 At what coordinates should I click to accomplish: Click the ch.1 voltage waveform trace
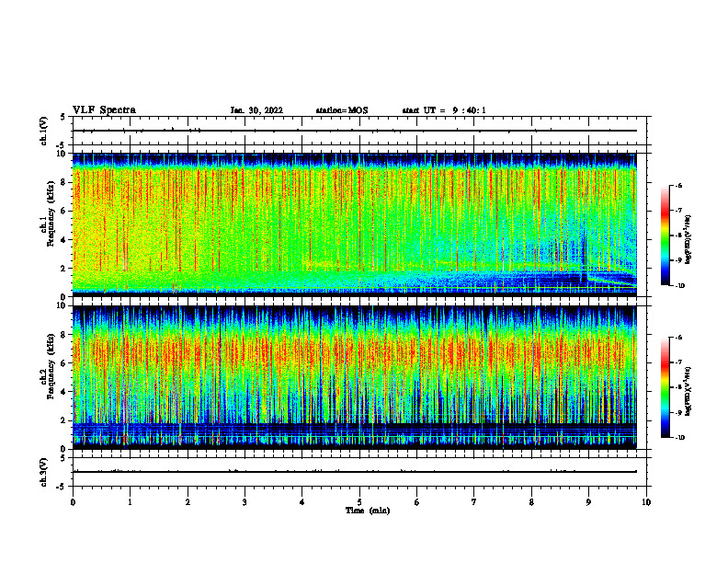tap(354, 131)
